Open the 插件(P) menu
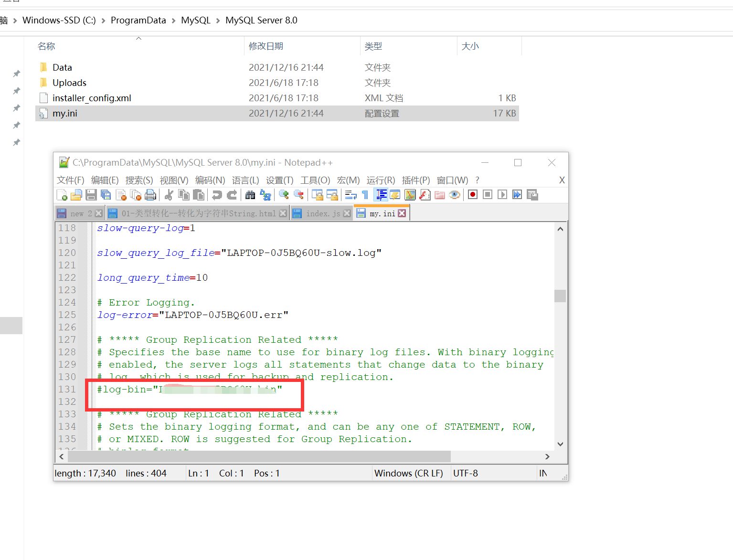Viewport: 733px width, 560px height. tap(416, 180)
